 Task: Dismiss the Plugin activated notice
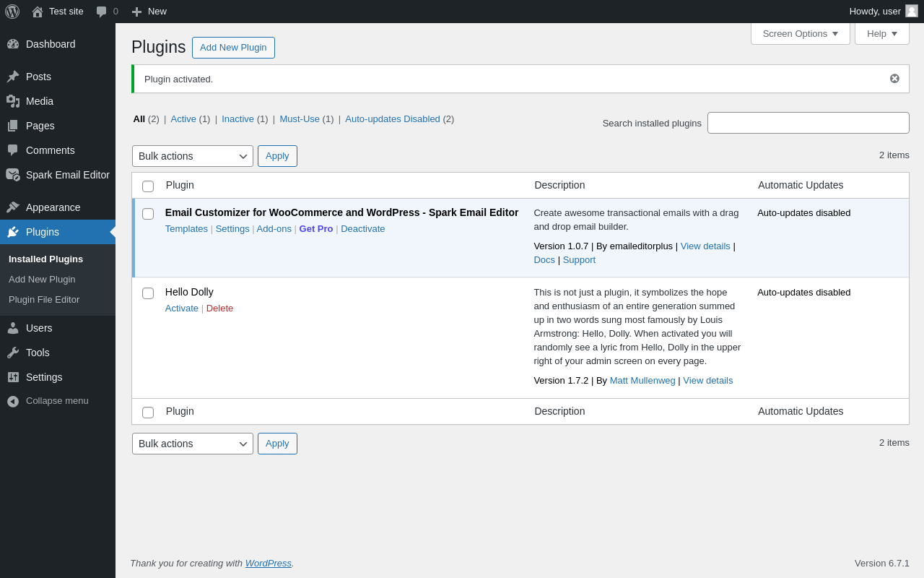[x=894, y=79]
